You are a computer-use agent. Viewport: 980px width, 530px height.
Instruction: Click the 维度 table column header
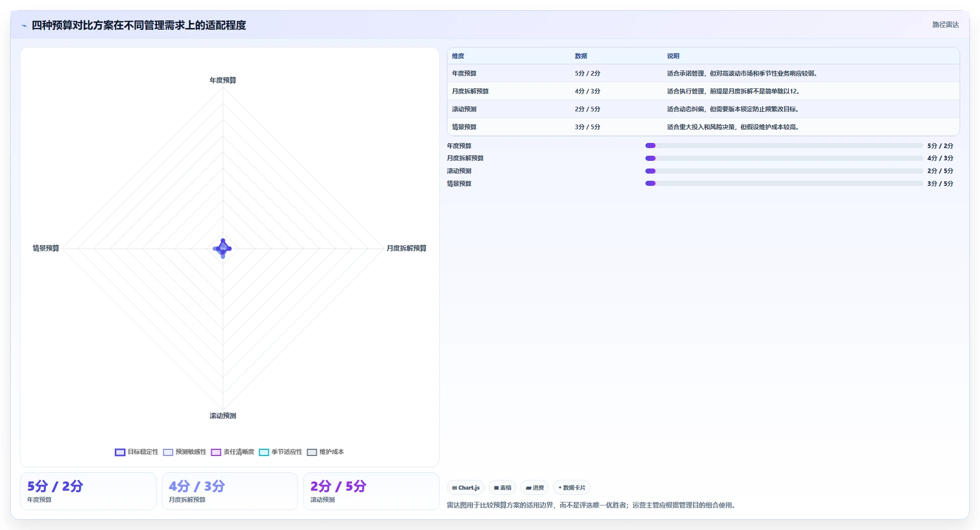(458, 56)
